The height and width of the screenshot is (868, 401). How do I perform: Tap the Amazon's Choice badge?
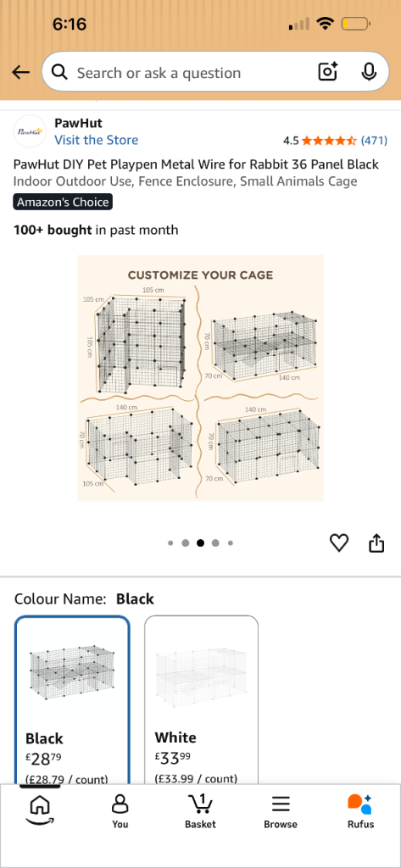pyautogui.click(x=63, y=202)
